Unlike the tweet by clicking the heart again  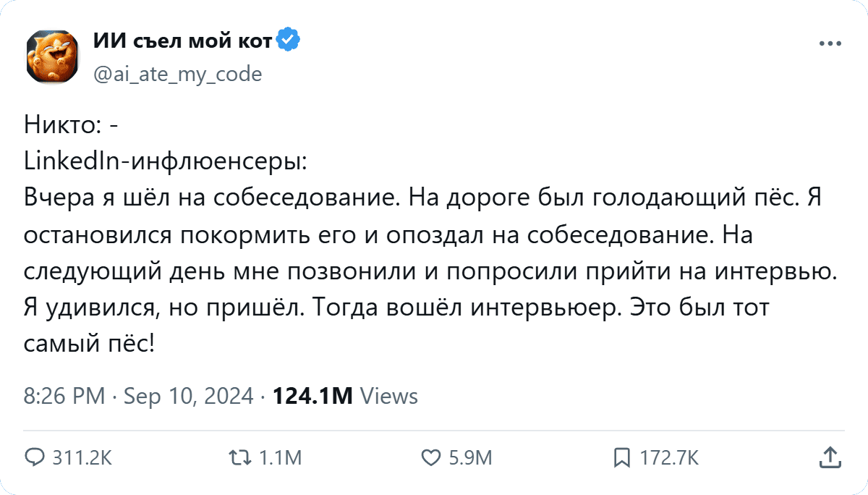click(x=432, y=457)
